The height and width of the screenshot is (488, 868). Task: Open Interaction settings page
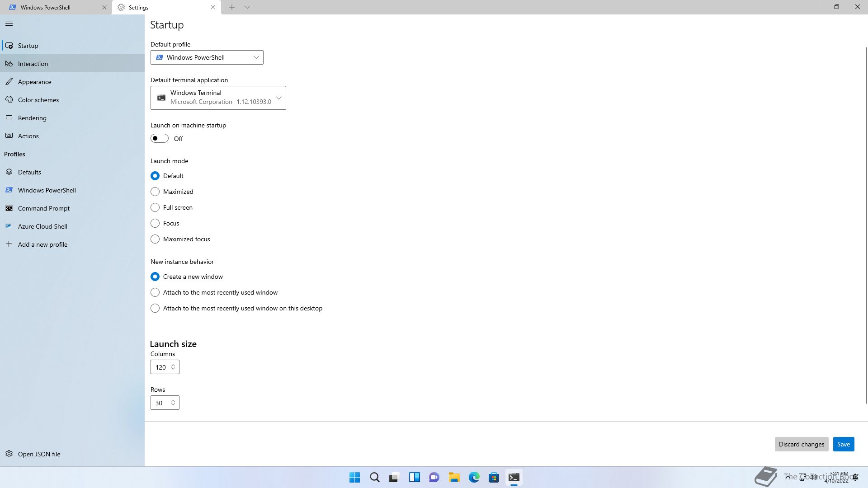72,64
